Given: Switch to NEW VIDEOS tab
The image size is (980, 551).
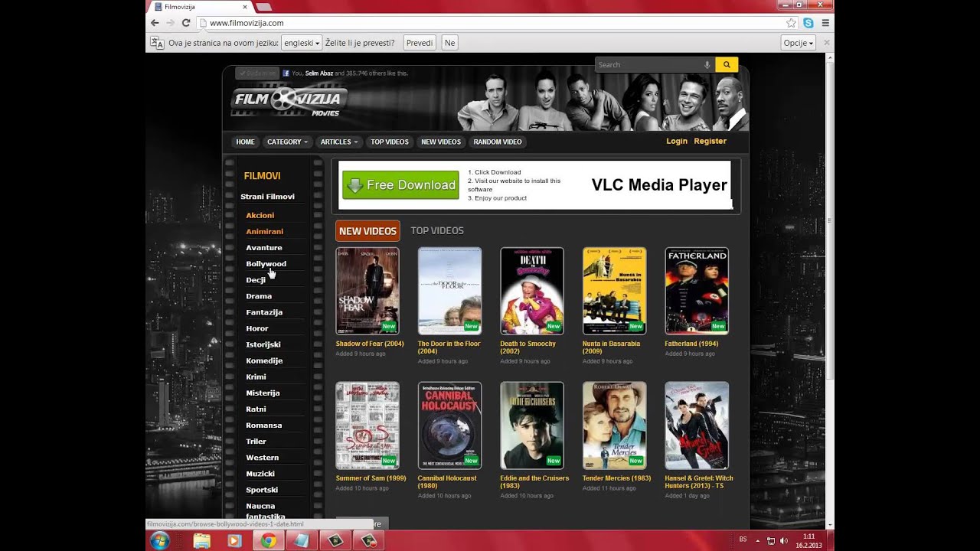Looking at the screenshot, I should (x=367, y=230).
